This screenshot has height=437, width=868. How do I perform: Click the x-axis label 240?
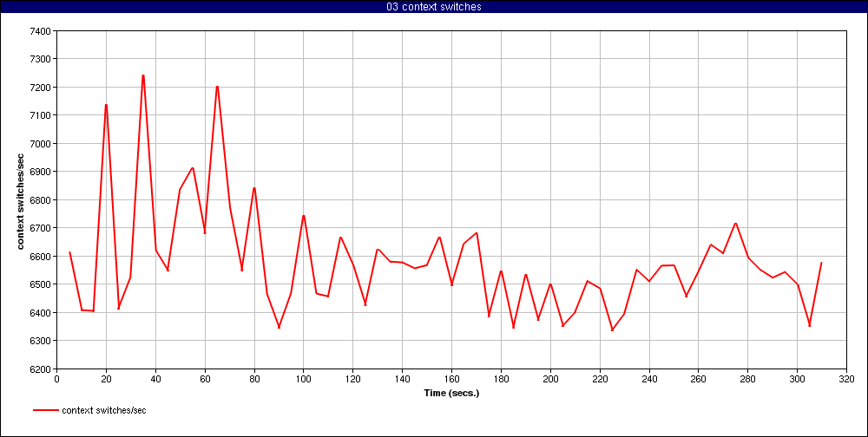648,379
